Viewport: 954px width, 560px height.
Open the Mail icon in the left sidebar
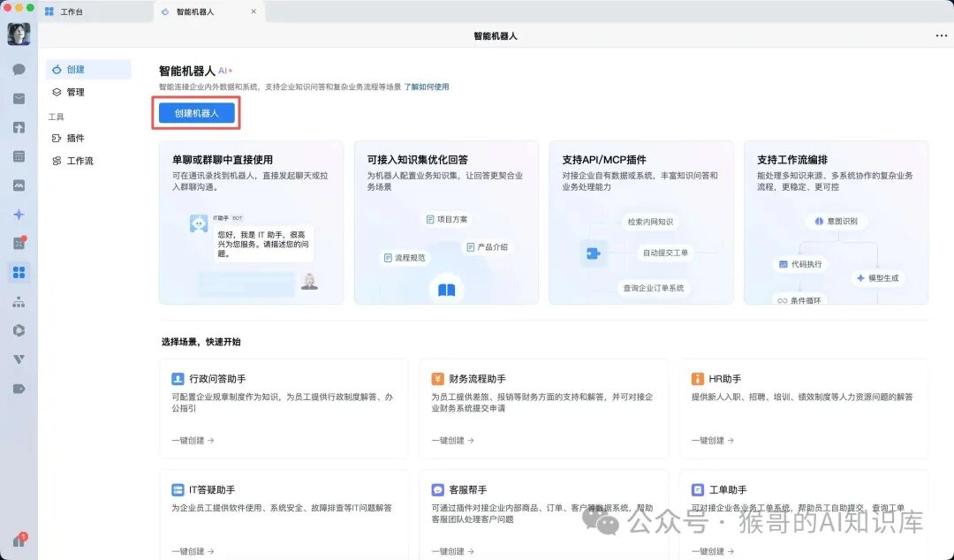[19, 97]
